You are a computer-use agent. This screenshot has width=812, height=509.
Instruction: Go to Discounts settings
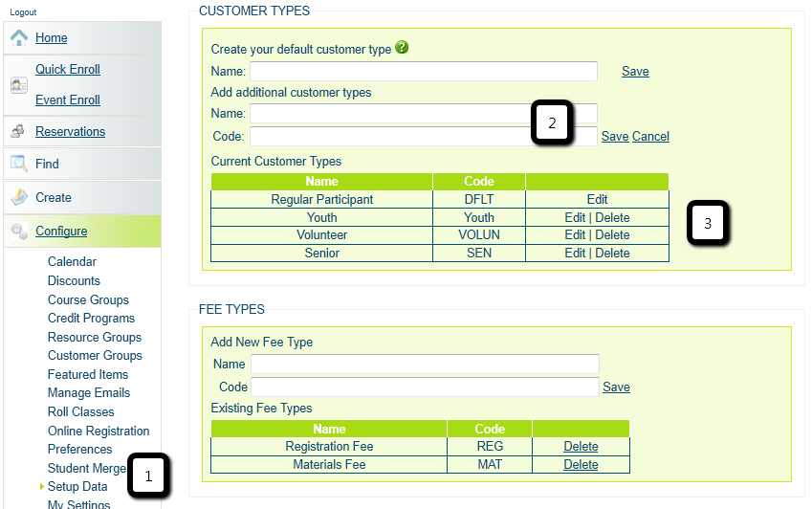click(x=74, y=280)
